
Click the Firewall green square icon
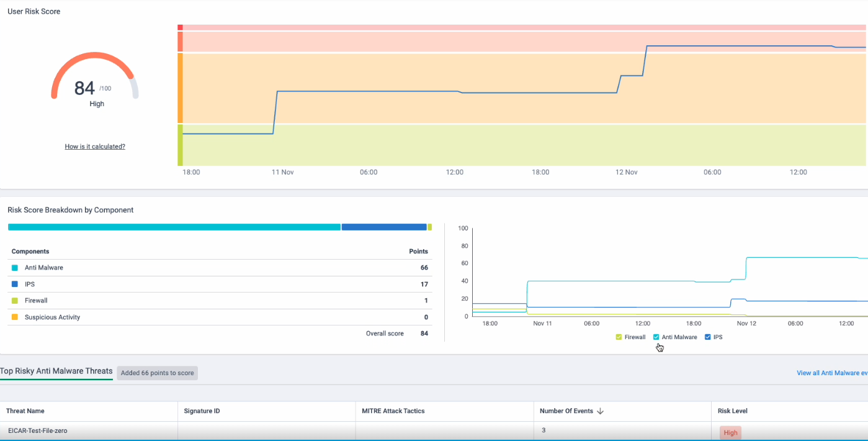(x=15, y=301)
